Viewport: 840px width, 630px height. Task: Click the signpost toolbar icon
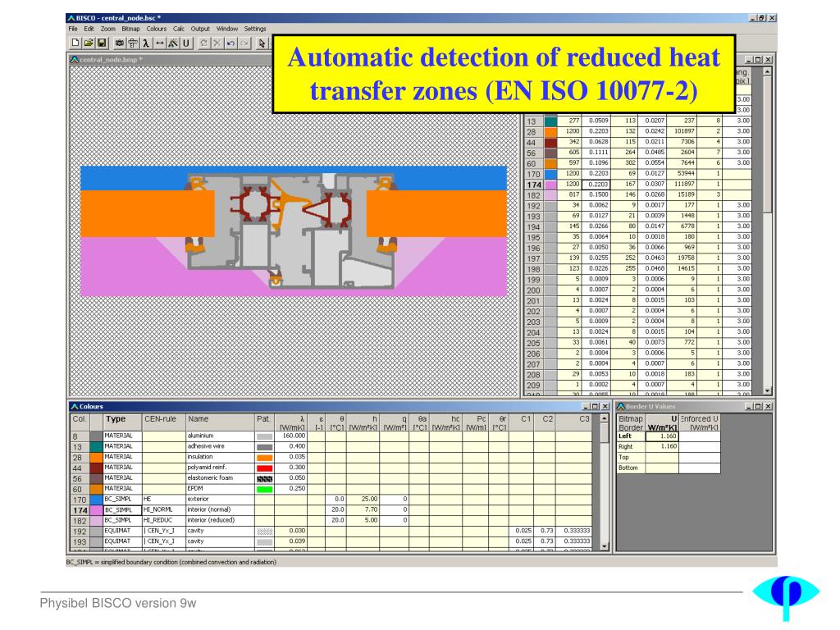pyautogui.click(x=132, y=43)
